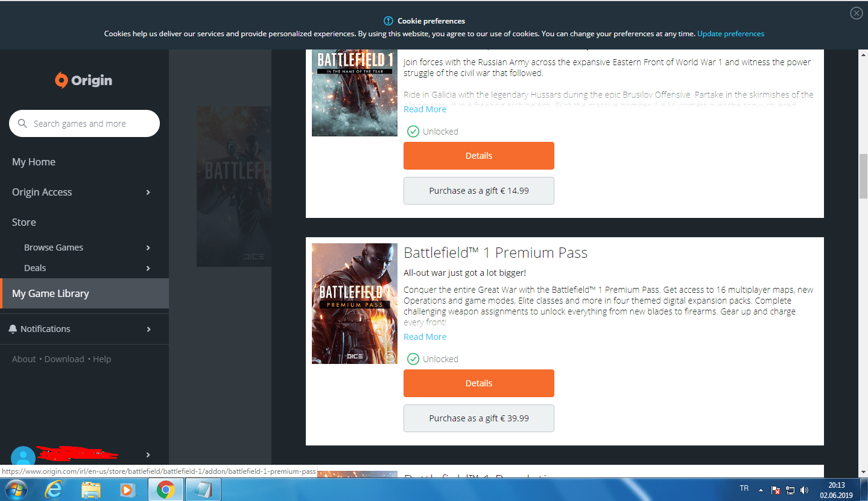868x501 pixels.
Task: Click the 'All-out war just got a lot bigger!' text
Action: click(x=465, y=273)
